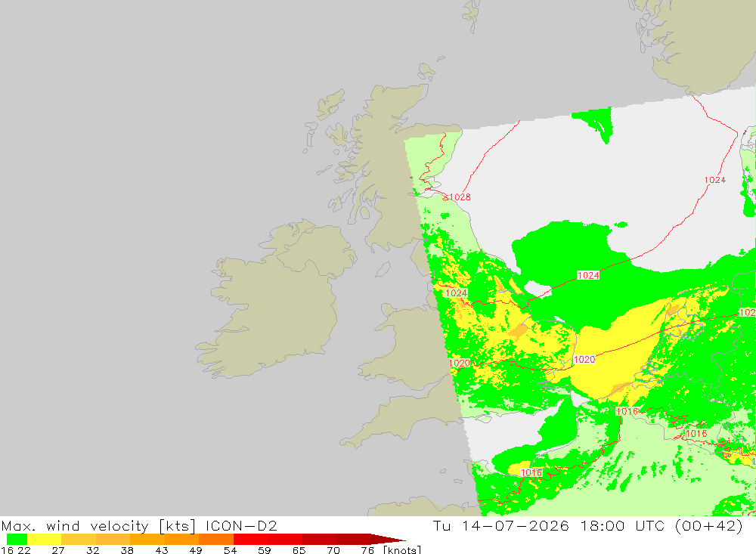Click the legend value '38'
This screenshot has height=554, width=756.
click(127, 550)
